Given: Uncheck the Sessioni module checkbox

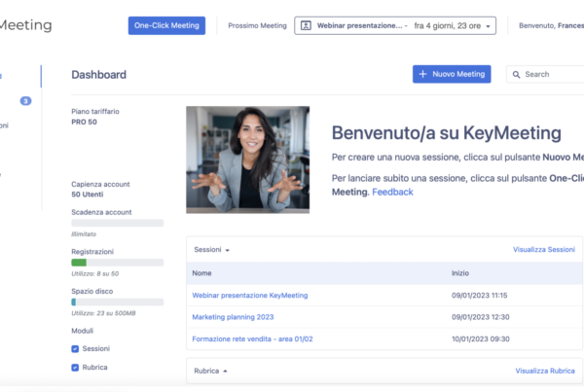Looking at the screenshot, I should click(x=75, y=349).
